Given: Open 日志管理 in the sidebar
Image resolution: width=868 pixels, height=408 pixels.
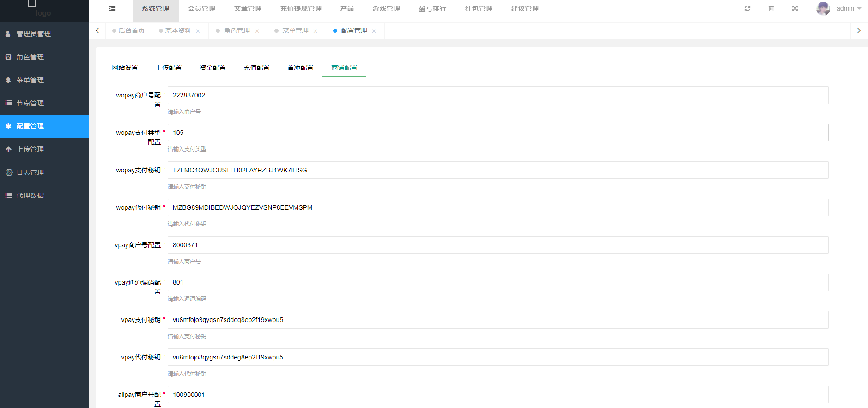Looking at the screenshot, I should coord(30,172).
